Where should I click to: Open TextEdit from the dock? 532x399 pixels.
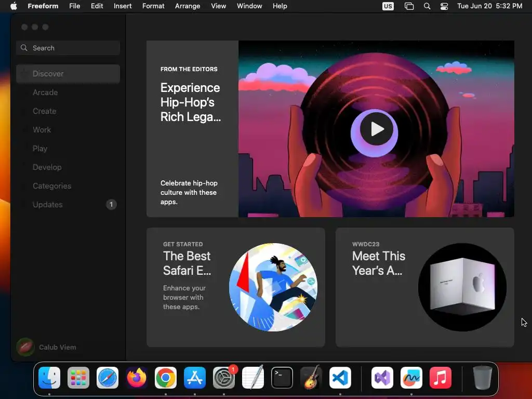pos(253,378)
